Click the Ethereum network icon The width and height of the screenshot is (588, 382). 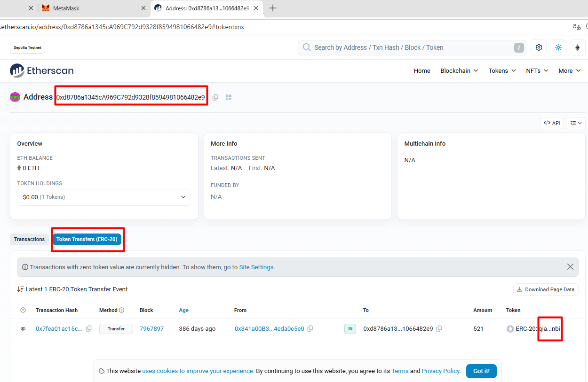(x=577, y=47)
